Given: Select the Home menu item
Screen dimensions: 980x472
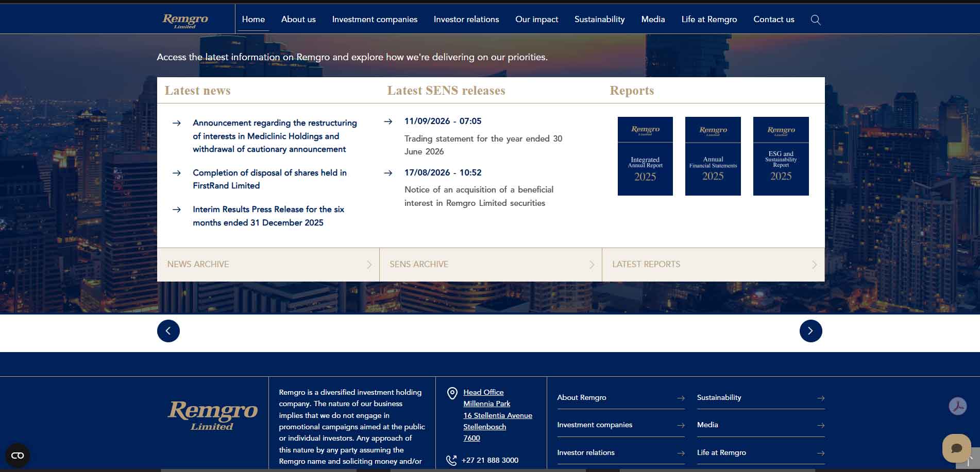Looking at the screenshot, I should [x=254, y=20].
